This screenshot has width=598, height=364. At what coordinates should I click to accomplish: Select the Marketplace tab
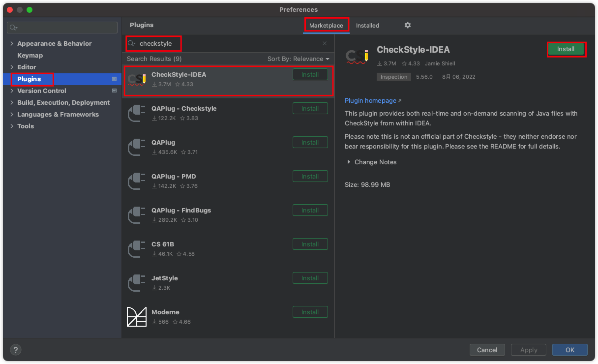coord(326,25)
